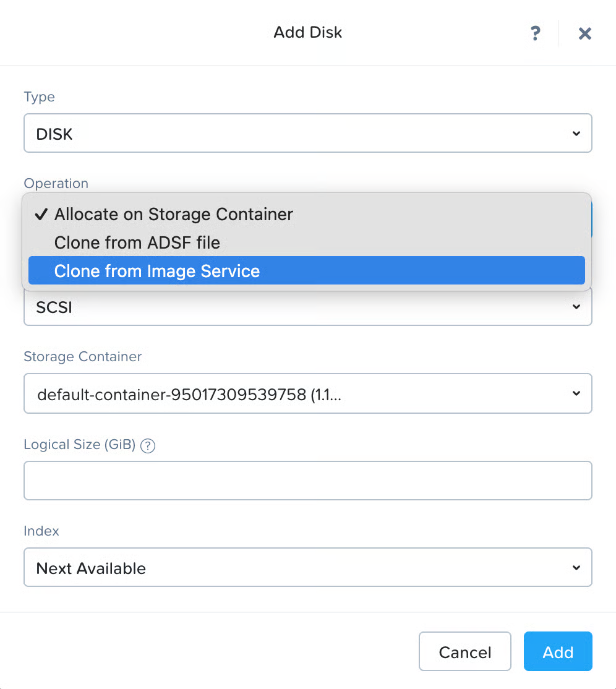Close the Add Disk dialog
The image size is (616, 689).
click(x=584, y=33)
